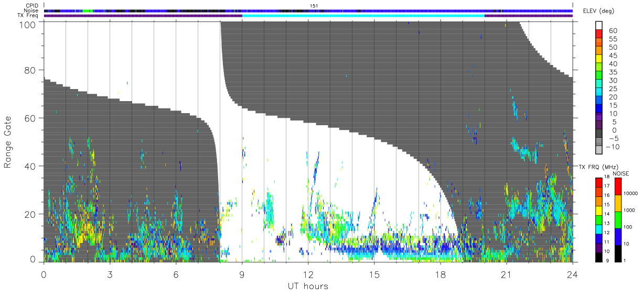Viewport: 644px width, 297px height.
Task: Click the blue segment of the NOISE colorbar
Action: (x=618, y=237)
